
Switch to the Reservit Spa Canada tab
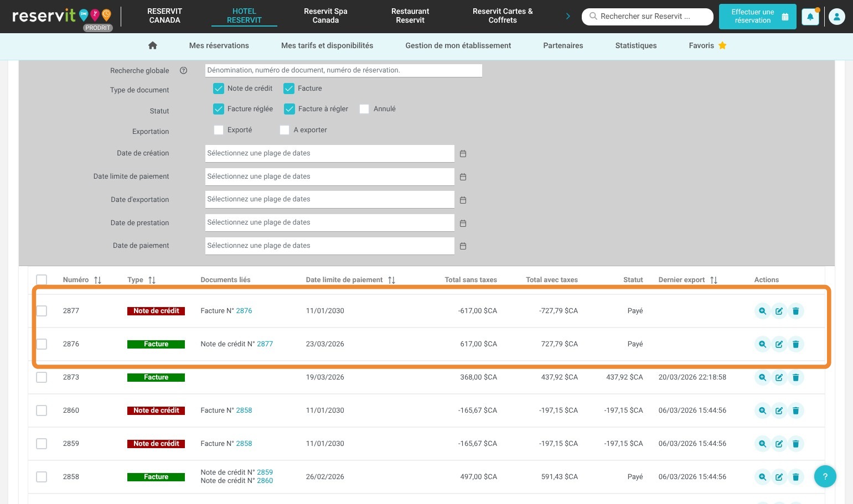coord(325,15)
